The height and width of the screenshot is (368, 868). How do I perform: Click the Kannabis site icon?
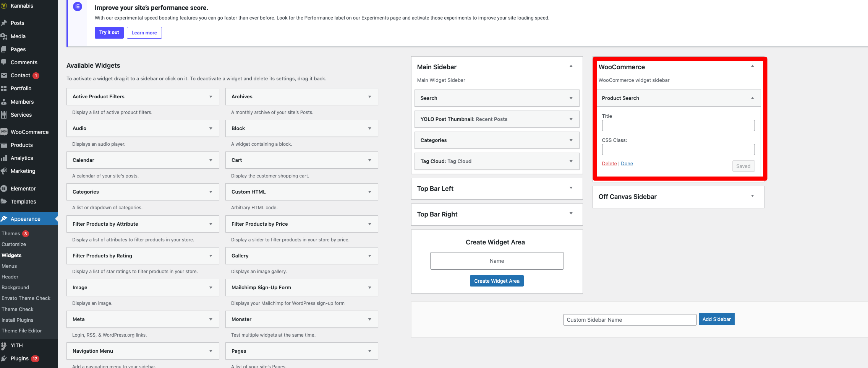4,6
